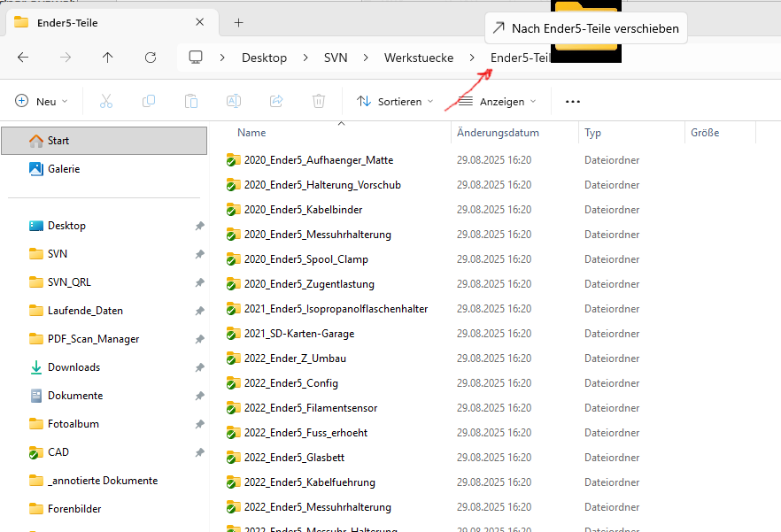This screenshot has width=781, height=532.
Task: Expand the Anzeigen view options
Action: click(497, 102)
